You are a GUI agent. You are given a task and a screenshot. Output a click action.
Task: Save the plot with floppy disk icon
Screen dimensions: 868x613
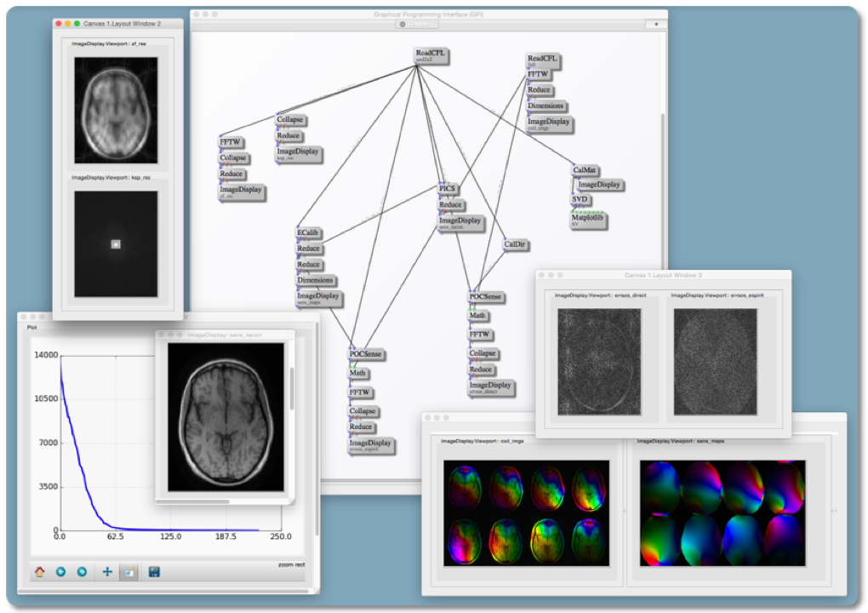click(154, 572)
